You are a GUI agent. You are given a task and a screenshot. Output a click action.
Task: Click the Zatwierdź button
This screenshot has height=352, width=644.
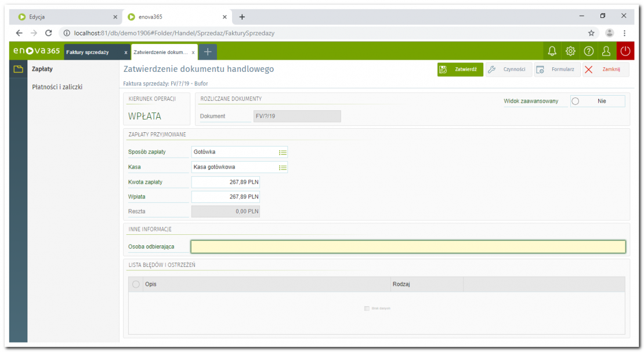460,70
